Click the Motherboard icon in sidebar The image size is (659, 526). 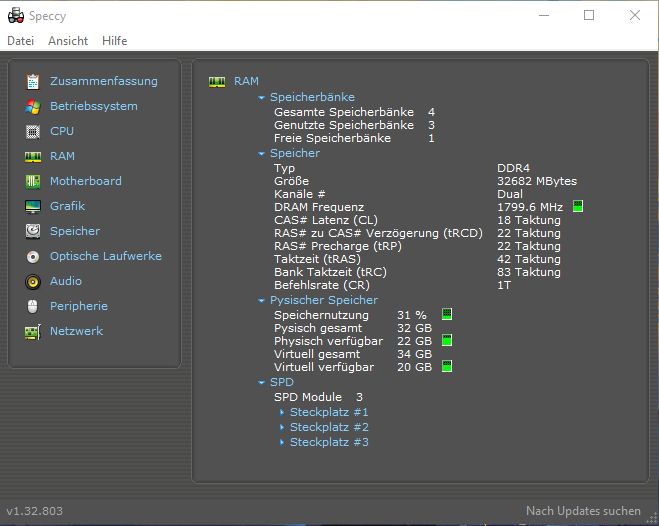pos(33,181)
